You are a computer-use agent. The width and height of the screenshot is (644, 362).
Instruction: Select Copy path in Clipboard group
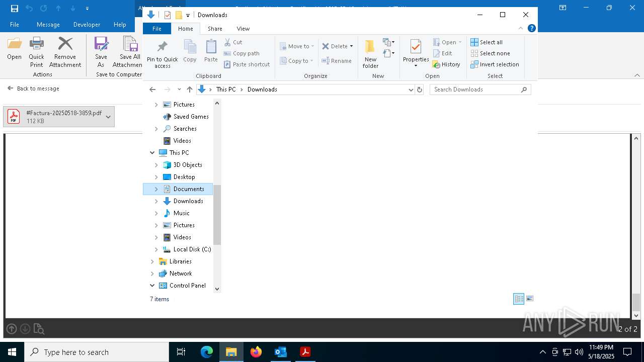[x=242, y=53]
